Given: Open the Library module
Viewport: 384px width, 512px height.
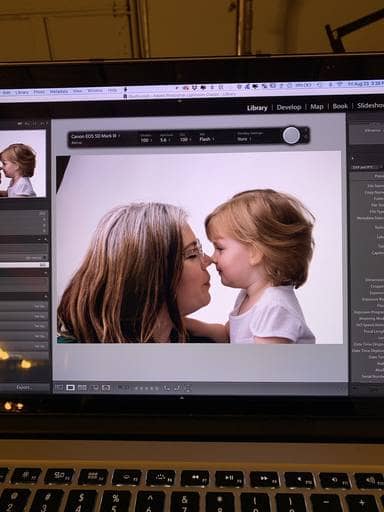Looking at the screenshot, I should click(257, 108).
